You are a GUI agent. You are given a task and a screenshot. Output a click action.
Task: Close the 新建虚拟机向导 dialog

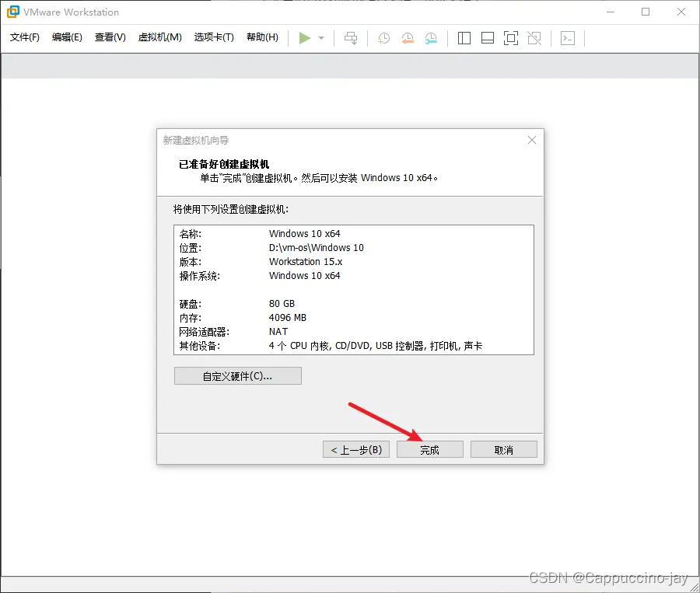[532, 140]
